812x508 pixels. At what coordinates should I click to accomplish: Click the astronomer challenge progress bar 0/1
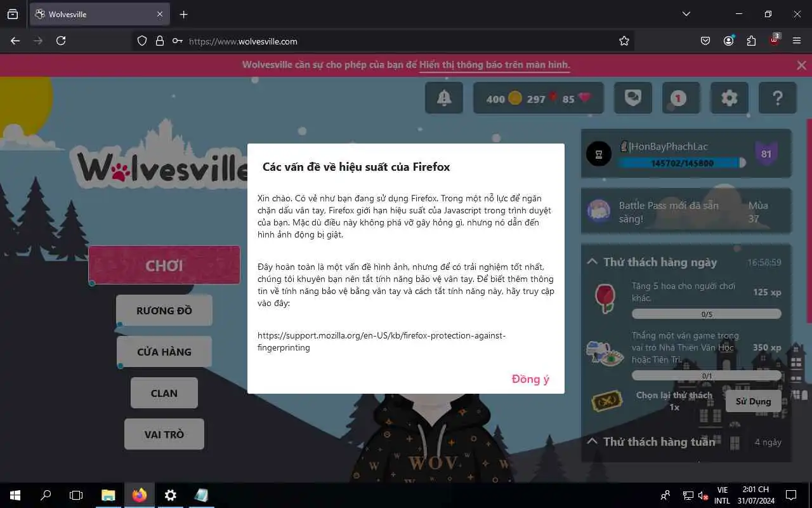point(707,376)
